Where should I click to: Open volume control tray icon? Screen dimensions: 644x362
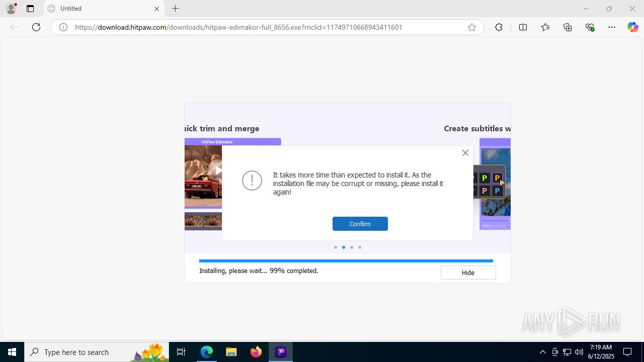579,352
